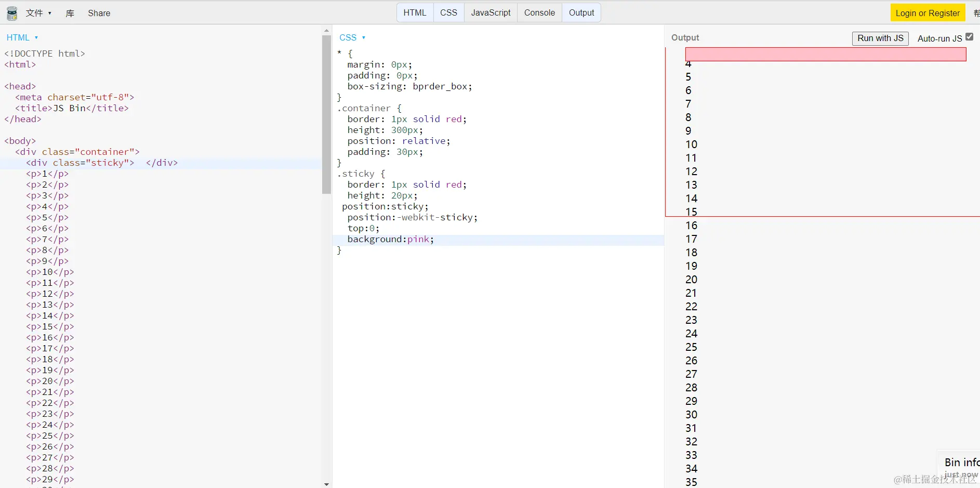Disable the Auto-run JS checkbox
Viewport: 980px width, 488px height.
969,37
